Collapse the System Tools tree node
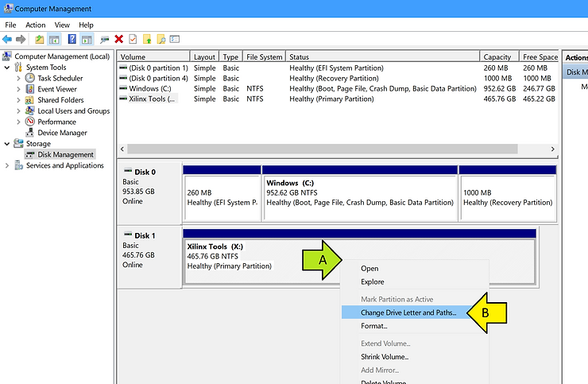 coord(7,68)
